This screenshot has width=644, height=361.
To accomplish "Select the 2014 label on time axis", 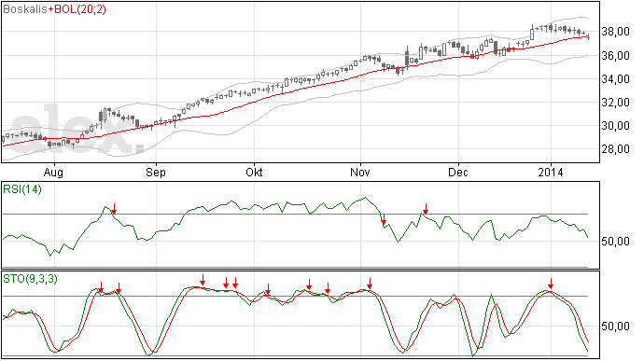I will point(551,172).
